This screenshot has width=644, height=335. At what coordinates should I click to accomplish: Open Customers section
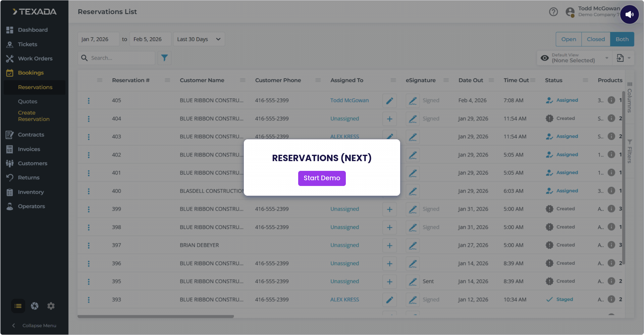coord(33,163)
